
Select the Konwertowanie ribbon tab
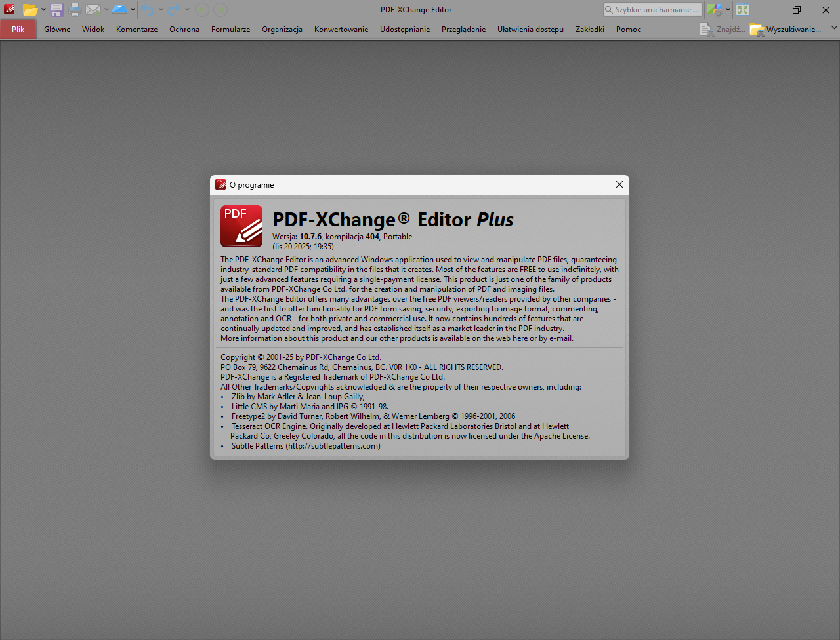[341, 30]
